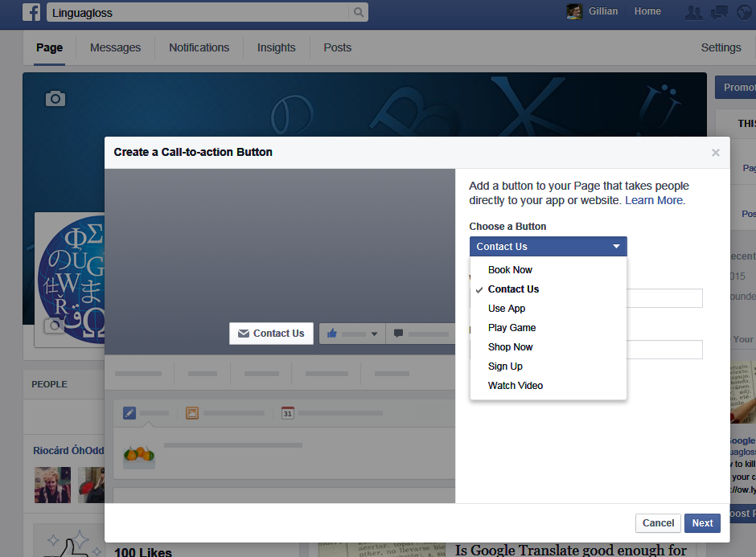756x557 pixels.
Task: Click the oranges thumbnail in preview
Action: point(139,456)
